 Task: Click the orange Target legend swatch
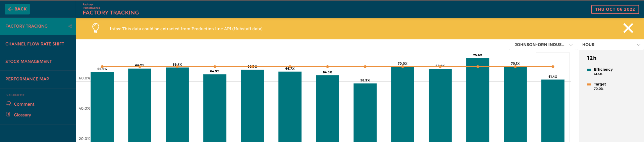point(589,84)
